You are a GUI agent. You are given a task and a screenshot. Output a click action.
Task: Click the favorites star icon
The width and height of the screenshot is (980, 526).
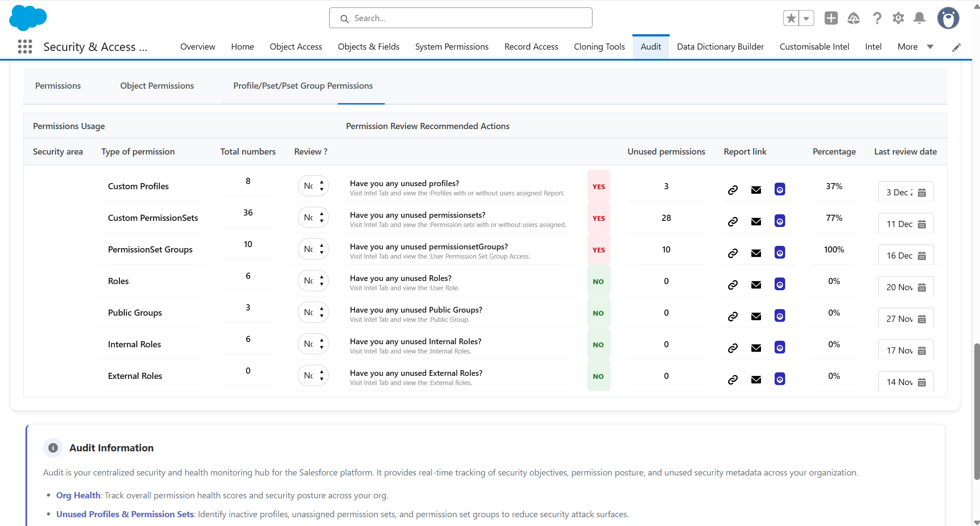pyautogui.click(x=791, y=18)
